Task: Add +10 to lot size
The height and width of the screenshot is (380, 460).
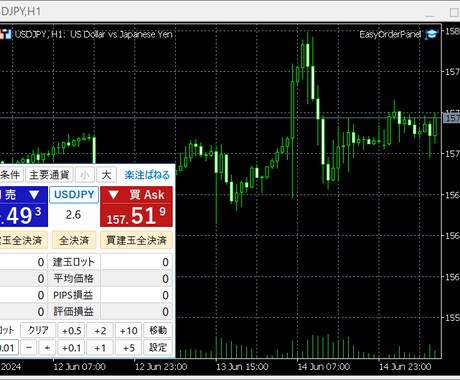Action: point(129,330)
